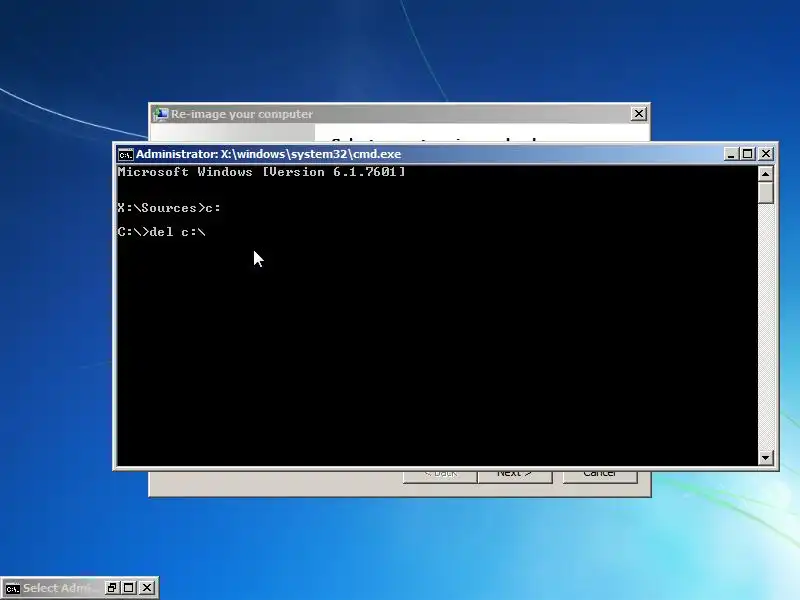Click the Re-image your computer title icon
The image size is (800, 600).
pos(160,114)
